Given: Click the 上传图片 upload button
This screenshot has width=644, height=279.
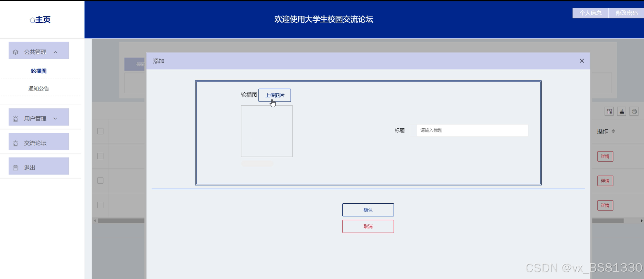Looking at the screenshot, I should click(x=275, y=95).
